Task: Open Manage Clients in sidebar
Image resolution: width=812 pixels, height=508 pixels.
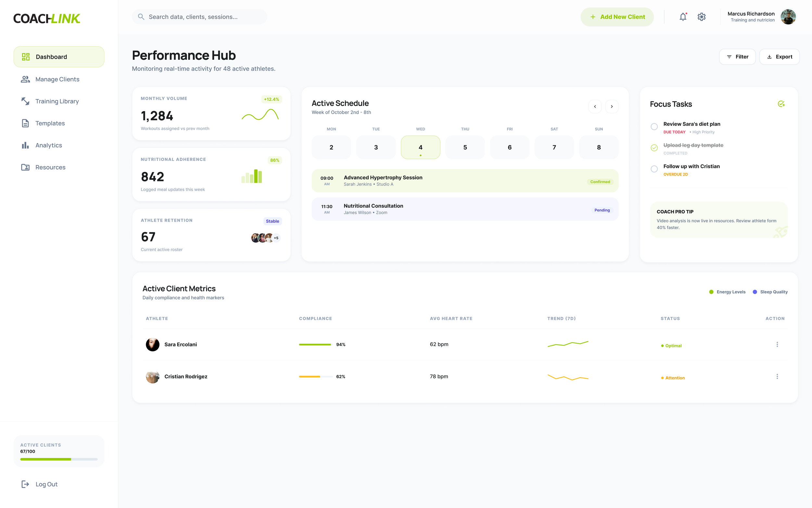Action: (57, 79)
